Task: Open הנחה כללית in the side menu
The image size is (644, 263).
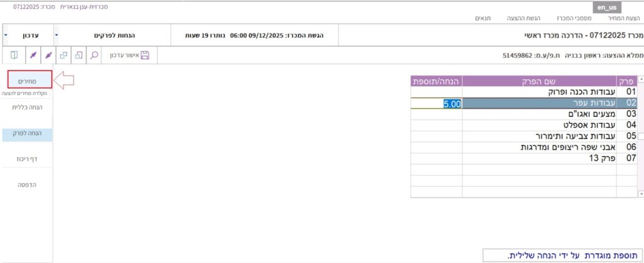Action: tap(26, 107)
